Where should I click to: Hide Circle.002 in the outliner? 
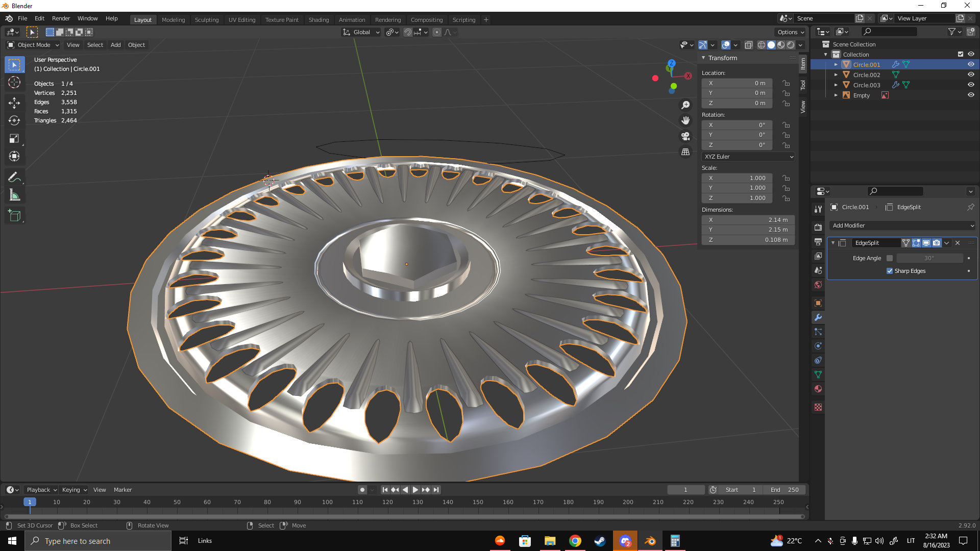coord(971,74)
